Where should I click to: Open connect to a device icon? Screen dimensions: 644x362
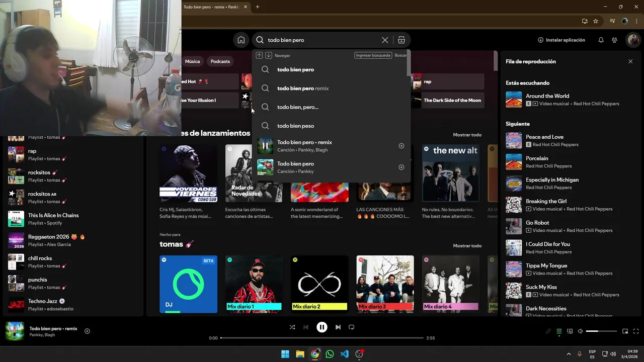tap(570, 331)
